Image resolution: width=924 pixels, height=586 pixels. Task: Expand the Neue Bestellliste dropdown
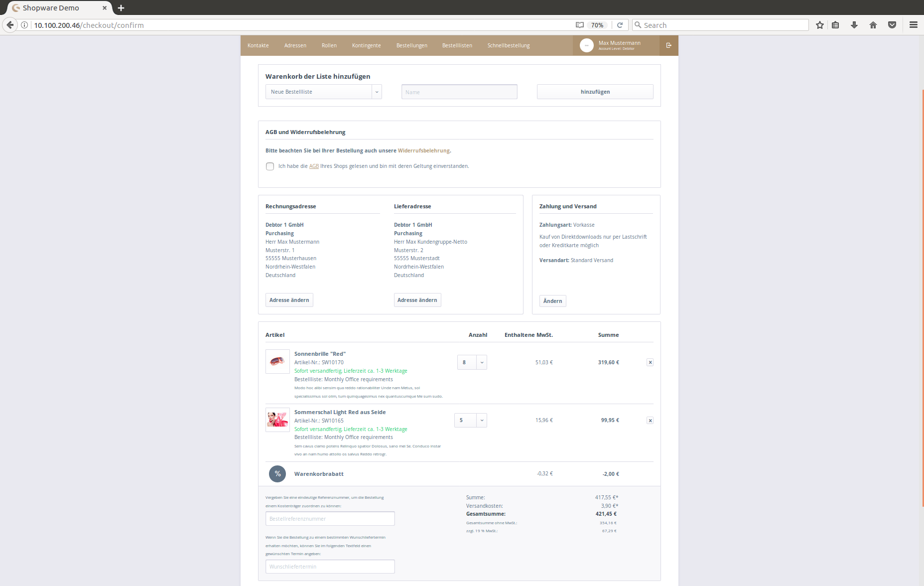click(377, 92)
